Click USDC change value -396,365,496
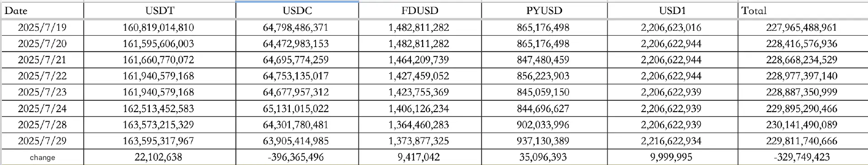 297,157
